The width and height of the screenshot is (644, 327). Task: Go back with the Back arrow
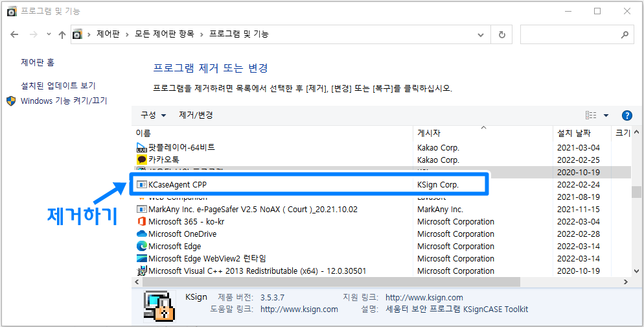(14, 34)
